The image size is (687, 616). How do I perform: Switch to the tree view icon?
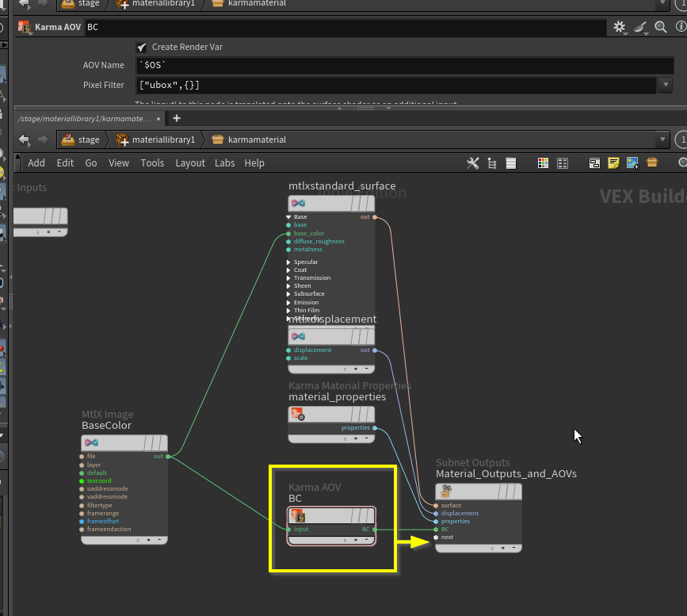(492, 163)
